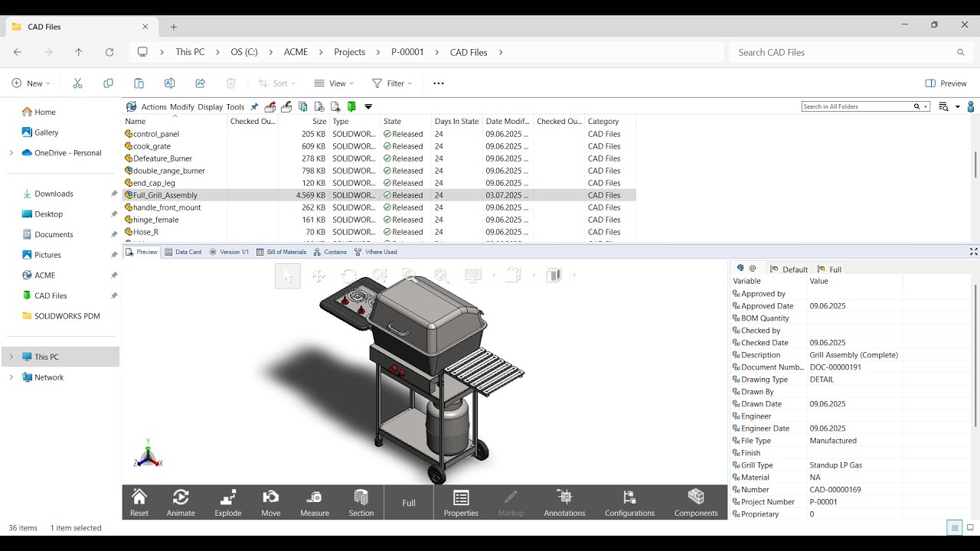Go to ACME in the address breadcrumb
The image size is (980, 551).
pos(296,52)
